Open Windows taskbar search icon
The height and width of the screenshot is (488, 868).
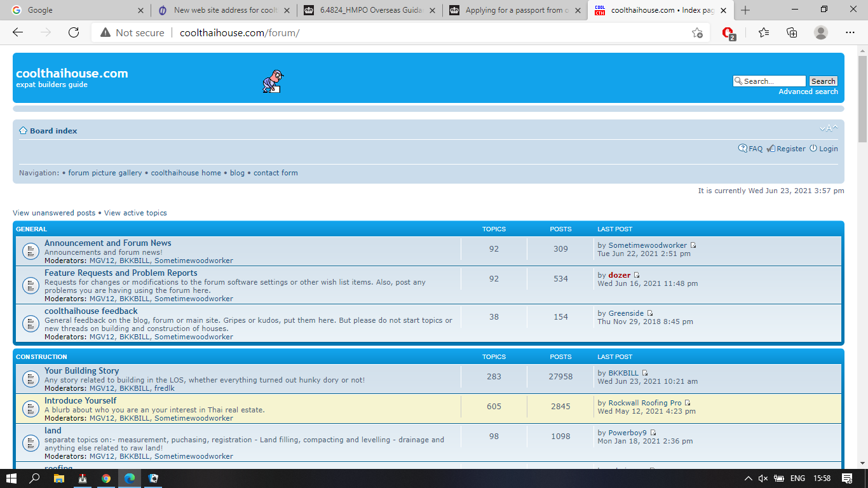[x=36, y=478]
